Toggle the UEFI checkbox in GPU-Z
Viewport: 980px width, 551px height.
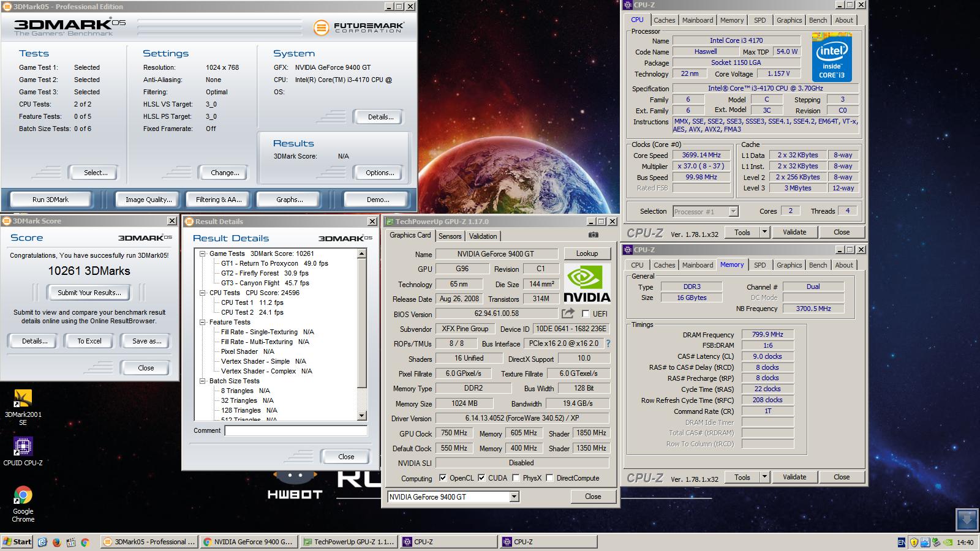[x=586, y=314]
